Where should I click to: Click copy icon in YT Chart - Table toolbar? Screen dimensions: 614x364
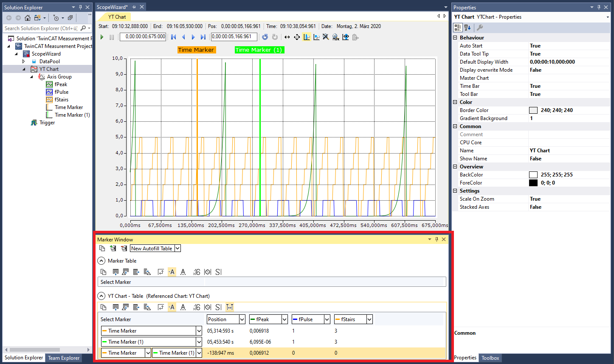[103, 307]
